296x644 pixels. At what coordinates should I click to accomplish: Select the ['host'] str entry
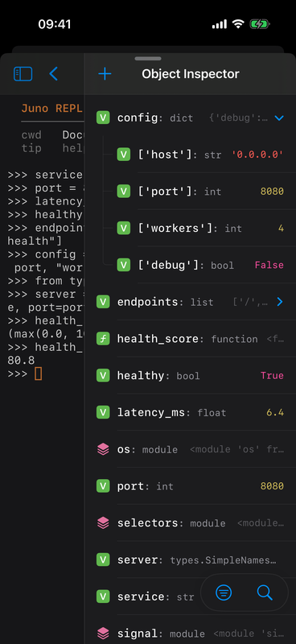[x=200, y=155]
